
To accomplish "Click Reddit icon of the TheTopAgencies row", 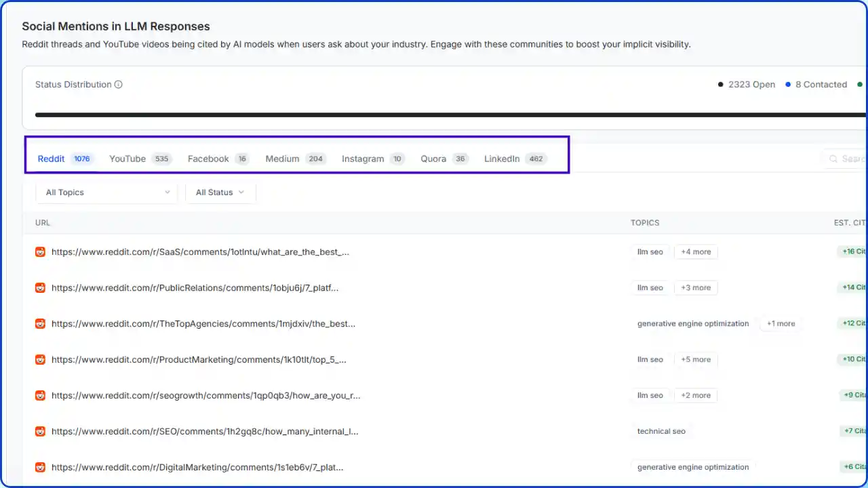I will (x=40, y=323).
